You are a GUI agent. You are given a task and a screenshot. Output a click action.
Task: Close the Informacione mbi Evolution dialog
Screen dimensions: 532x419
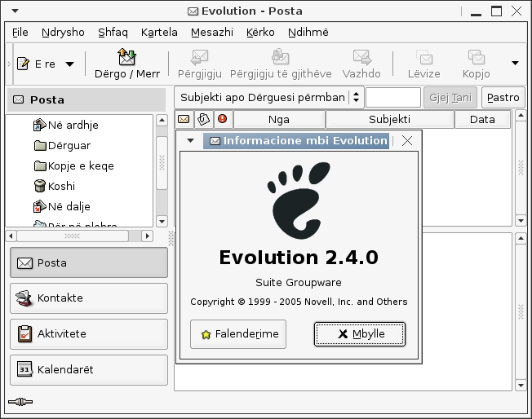point(407,141)
